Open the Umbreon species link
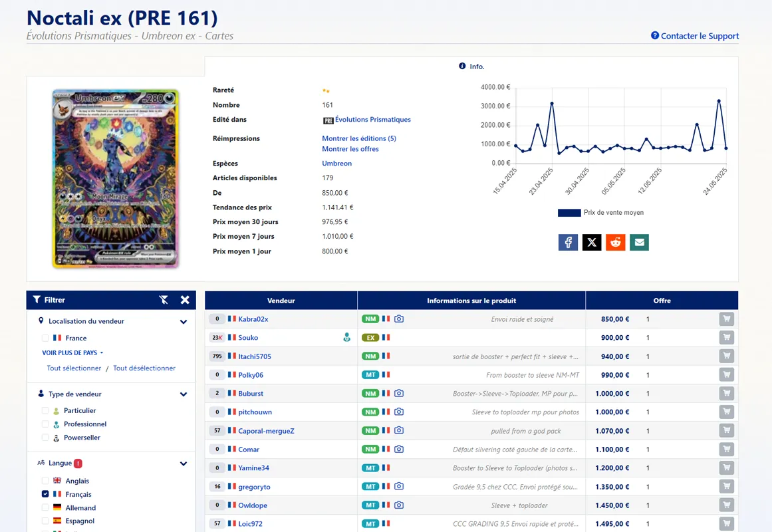Image resolution: width=772 pixels, height=532 pixels. (336, 164)
